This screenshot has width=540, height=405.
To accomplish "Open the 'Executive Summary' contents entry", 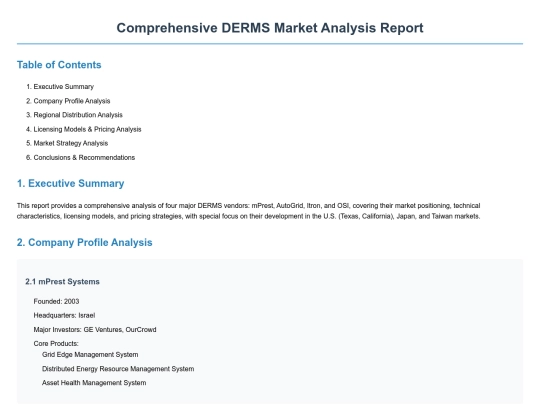I will click(x=64, y=86).
